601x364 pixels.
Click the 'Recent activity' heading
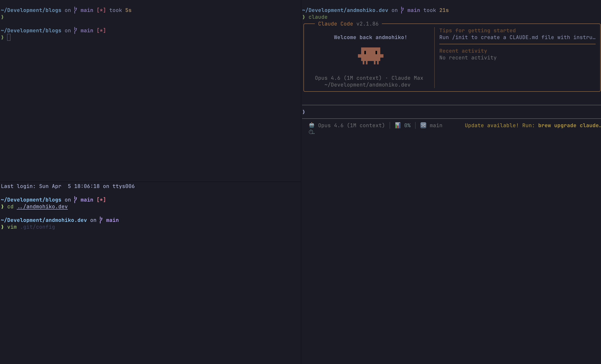pyautogui.click(x=463, y=51)
